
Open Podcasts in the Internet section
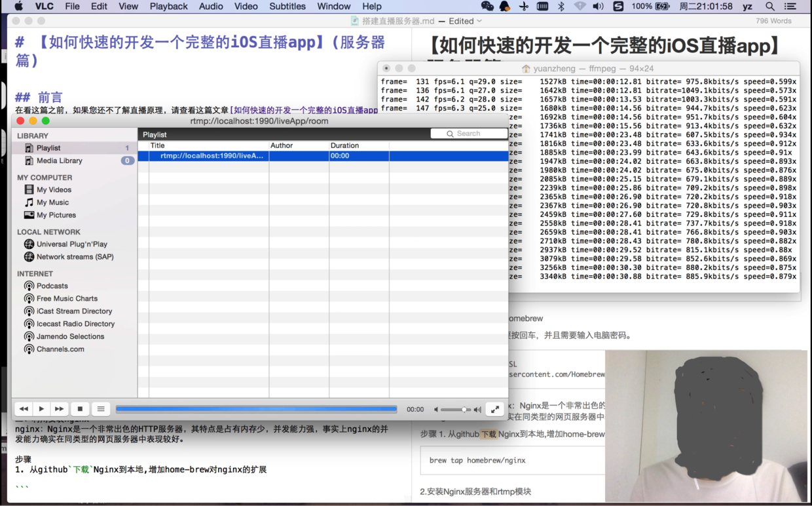pyautogui.click(x=52, y=286)
